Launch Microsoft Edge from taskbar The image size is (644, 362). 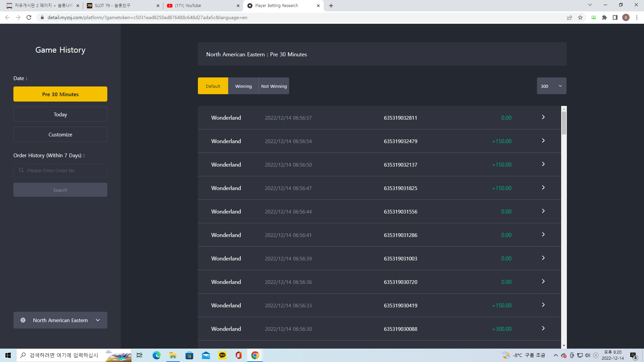tap(157, 355)
